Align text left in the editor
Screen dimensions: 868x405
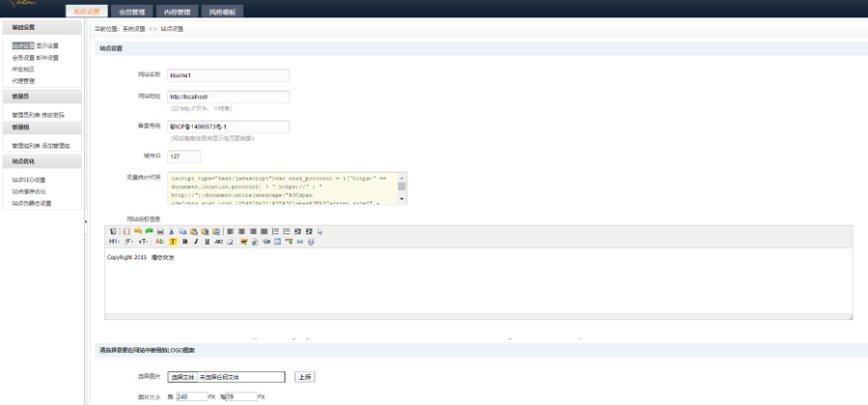[x=231, y=231]
